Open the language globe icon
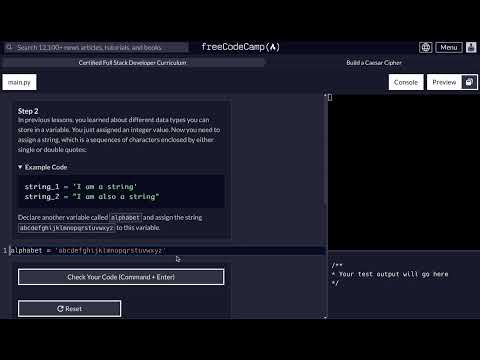The width and height of the screenshot is (480, 360). pyautogui.click(x=426, y=47)
